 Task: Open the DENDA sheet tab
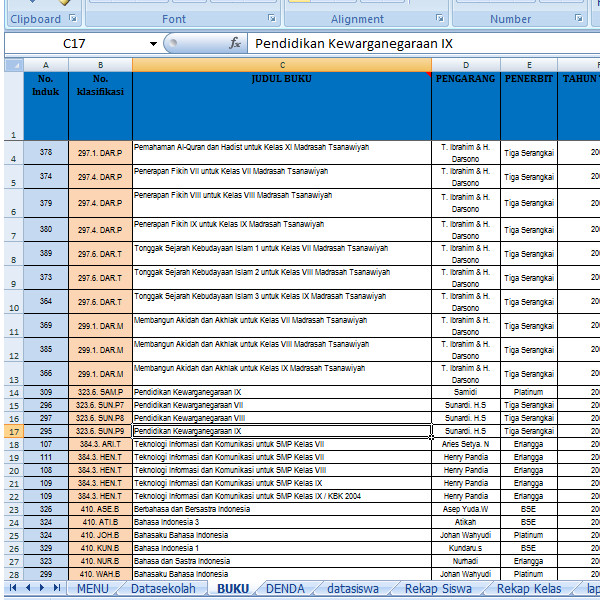[285, 589]
